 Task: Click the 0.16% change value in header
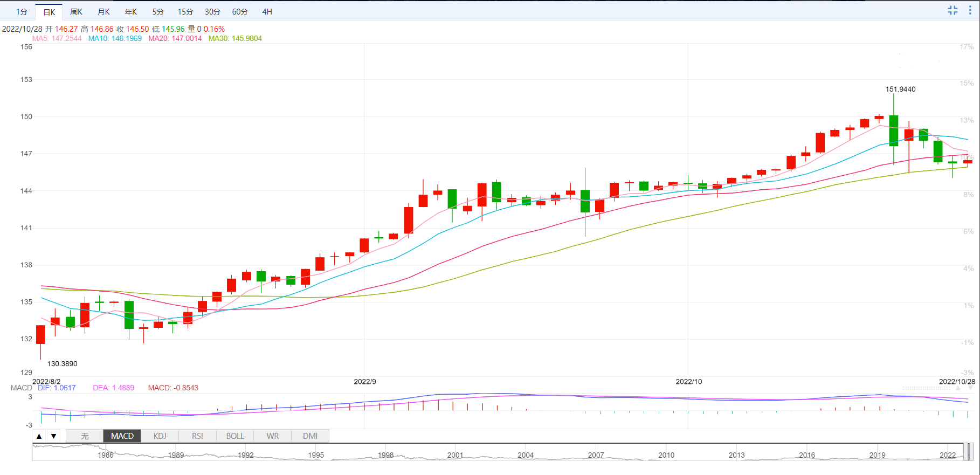(214, 29)
